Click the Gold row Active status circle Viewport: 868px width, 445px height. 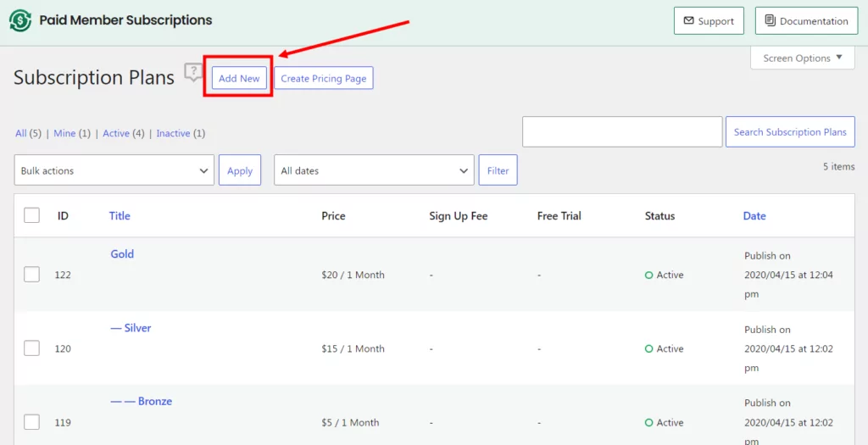coord(648,275)
